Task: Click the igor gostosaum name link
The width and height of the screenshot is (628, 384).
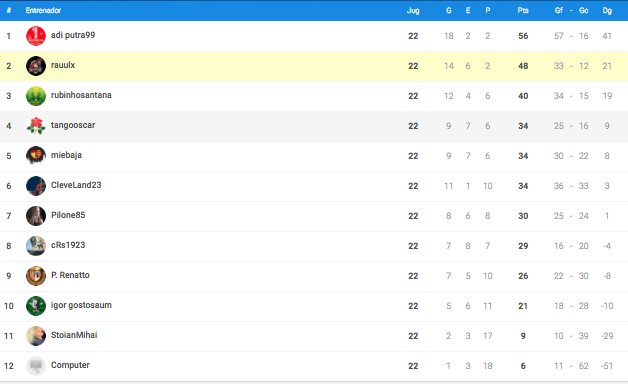Action: (81, 305)
